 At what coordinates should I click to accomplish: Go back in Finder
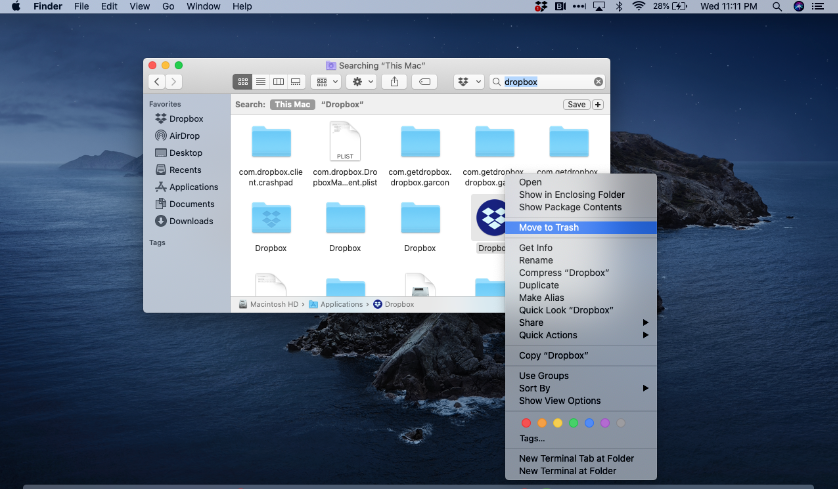[157, 82]
